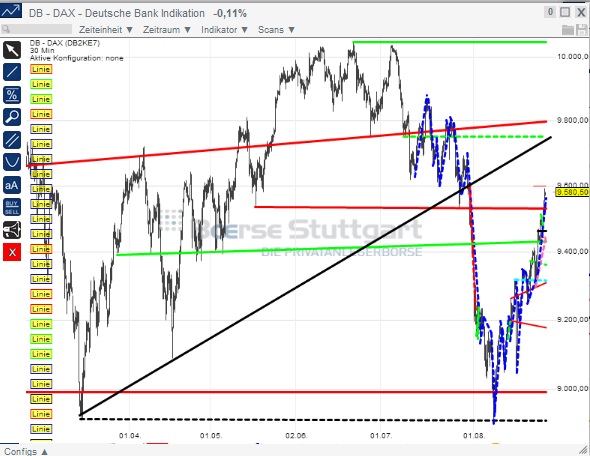590x456 pixels.
Task: Select the black dashed horizontal line
Action: [x=313, y=420]
